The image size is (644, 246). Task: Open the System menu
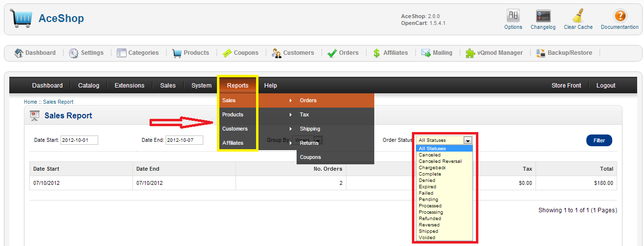201,86
